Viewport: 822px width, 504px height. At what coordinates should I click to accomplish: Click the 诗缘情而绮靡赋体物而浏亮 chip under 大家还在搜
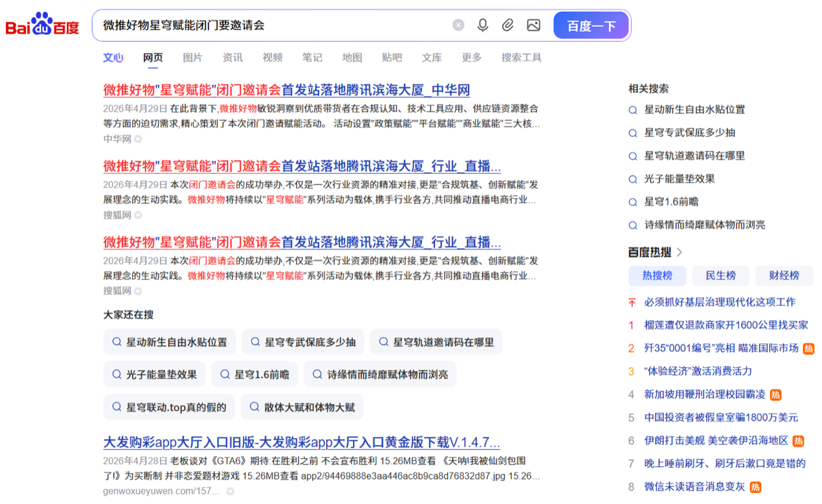click(x=380, y=375)
